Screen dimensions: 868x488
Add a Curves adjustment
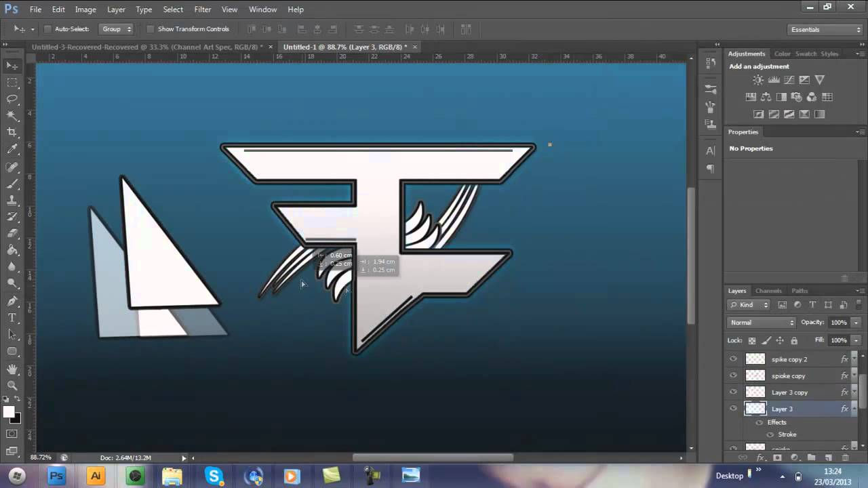(x=789, y=80)
